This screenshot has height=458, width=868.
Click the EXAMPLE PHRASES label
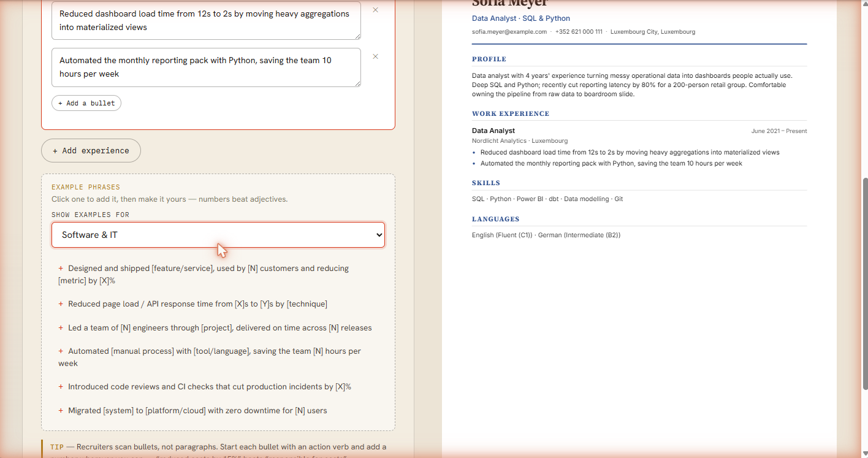coord(86,187)
